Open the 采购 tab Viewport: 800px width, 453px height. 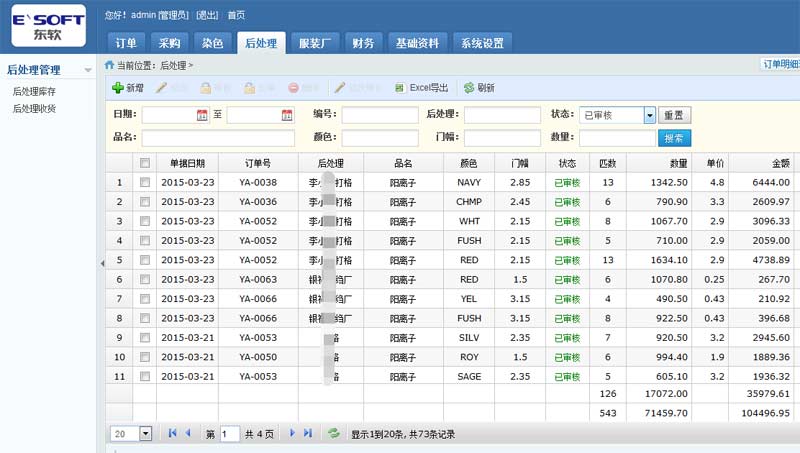click(x=169, y=43)
